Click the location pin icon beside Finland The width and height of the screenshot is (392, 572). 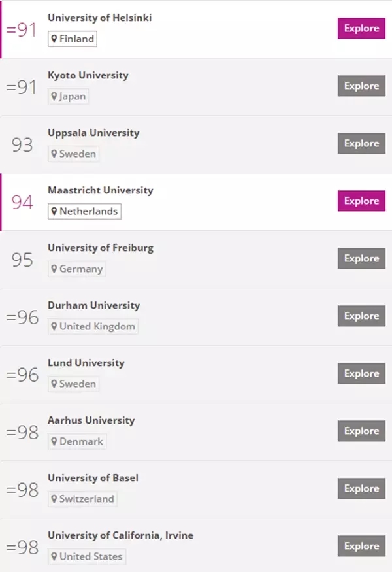pos(54,39)
